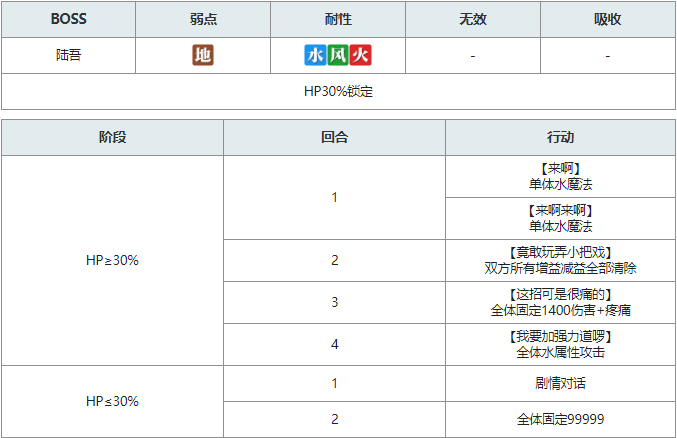Click the blue 水 water resistance icon

[315, 55]
